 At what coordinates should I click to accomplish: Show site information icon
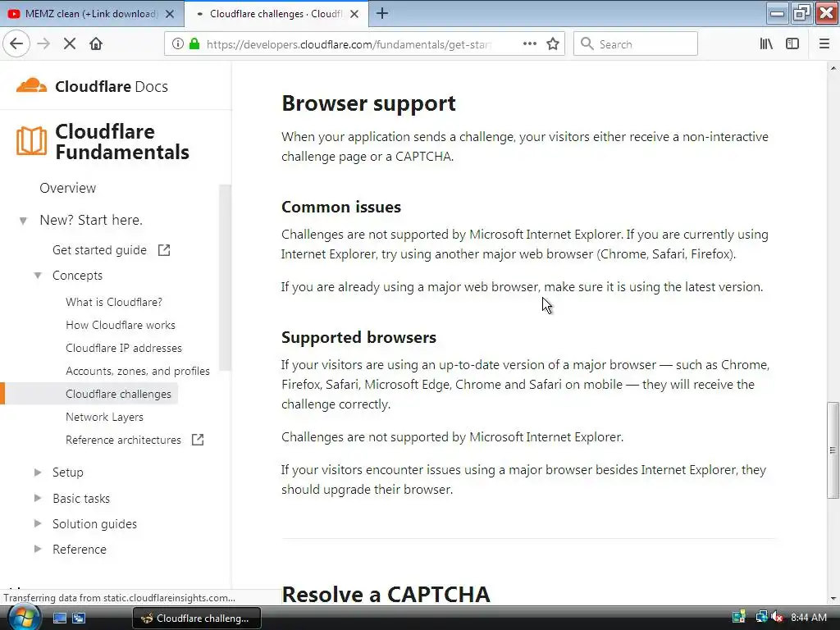click(x=177, y=44)
